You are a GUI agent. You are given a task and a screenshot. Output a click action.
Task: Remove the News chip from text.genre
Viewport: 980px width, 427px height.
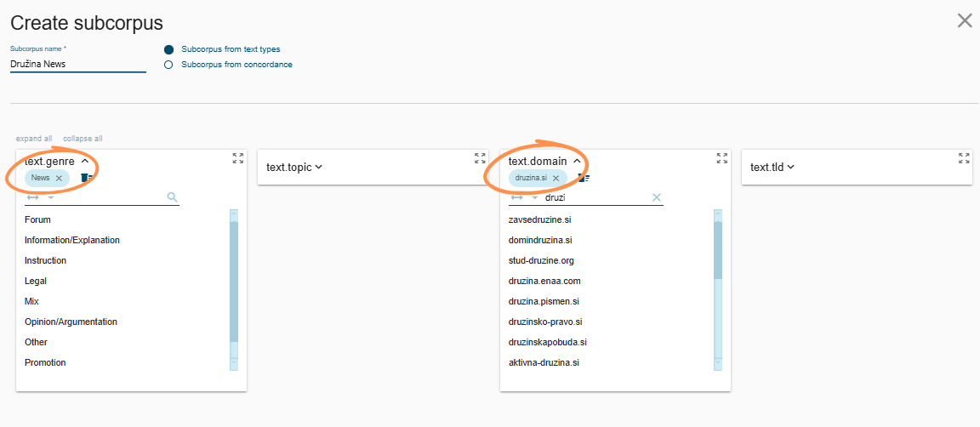(x=59, y=178)
